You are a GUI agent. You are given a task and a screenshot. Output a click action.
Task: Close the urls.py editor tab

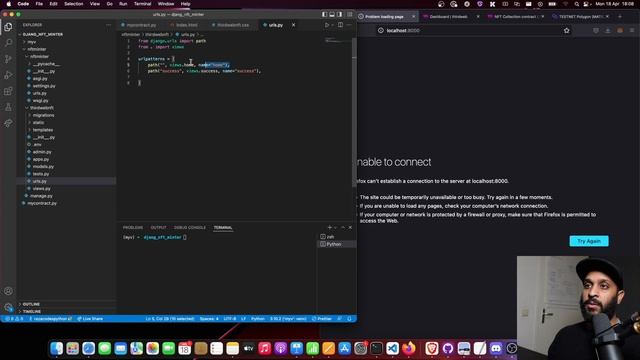pyautogui.click(x=293, y=25)
